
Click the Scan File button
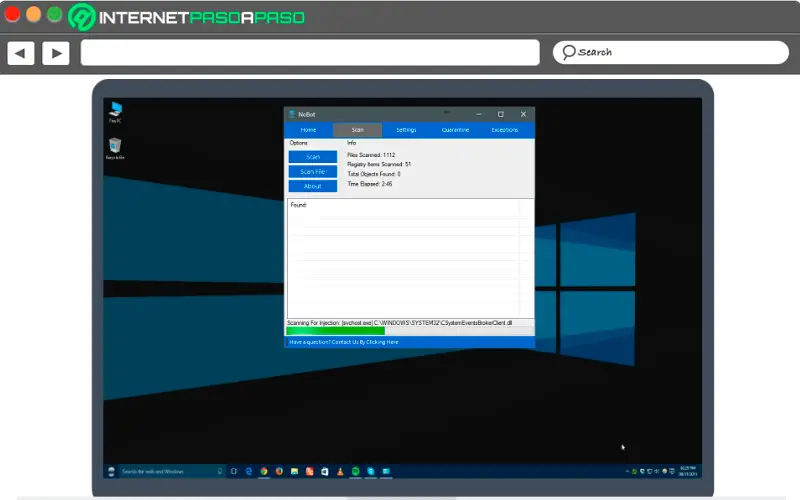[313, 171]
